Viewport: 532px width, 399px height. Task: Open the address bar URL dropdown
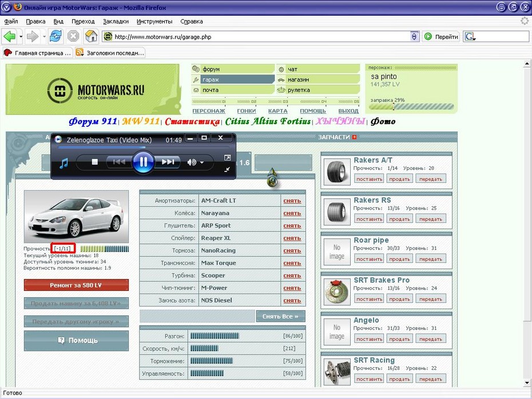pos(414,37)
